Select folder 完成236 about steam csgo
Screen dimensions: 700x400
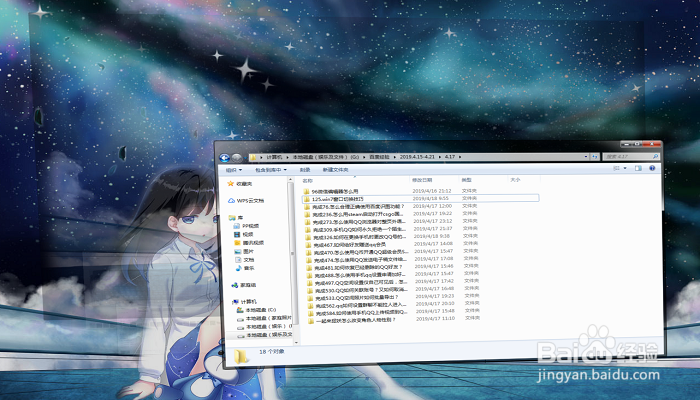click(355, 214)
